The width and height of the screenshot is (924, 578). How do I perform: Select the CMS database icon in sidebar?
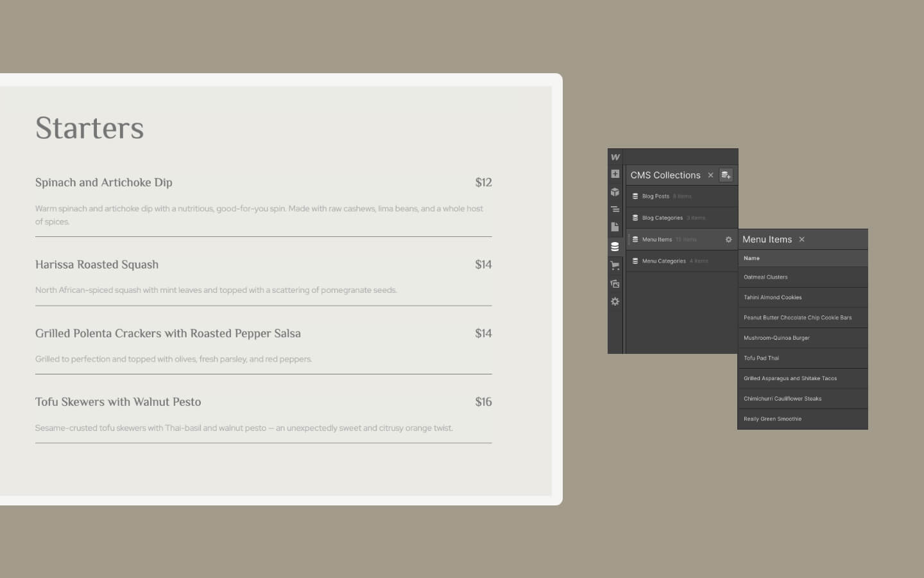click(x=615, y=247)
